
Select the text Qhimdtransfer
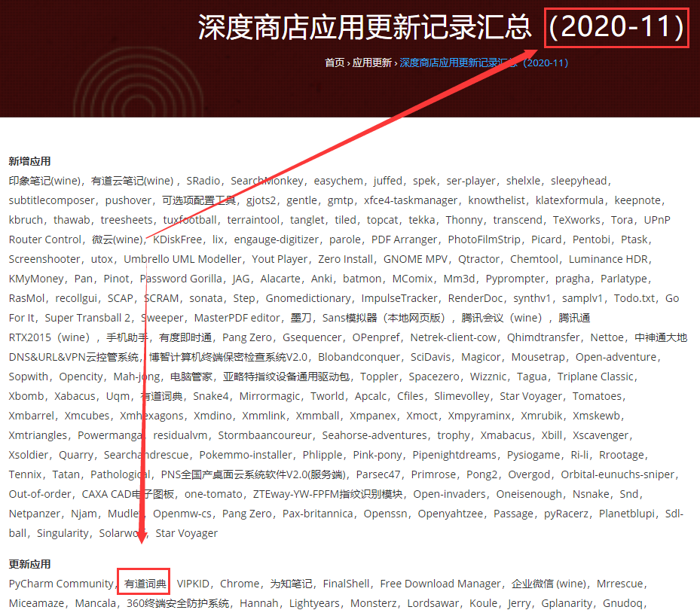[x=543, y=337]
